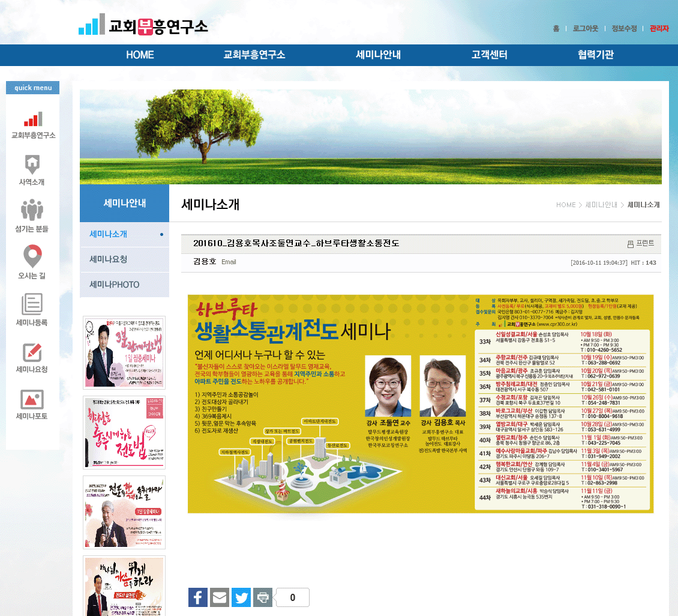This screenshot has width=678, height=616.
Task: Click the quick menu header label
Action: 33,88
